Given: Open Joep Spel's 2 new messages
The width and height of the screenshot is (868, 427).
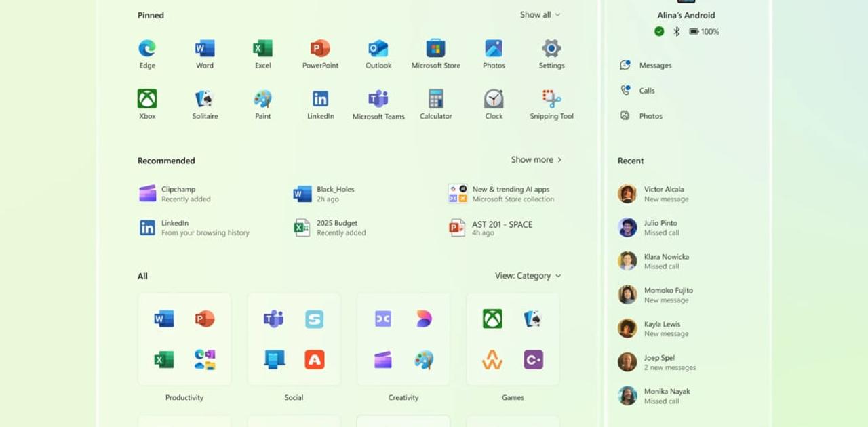Looking at the screenshot, I should pos(658,363).
